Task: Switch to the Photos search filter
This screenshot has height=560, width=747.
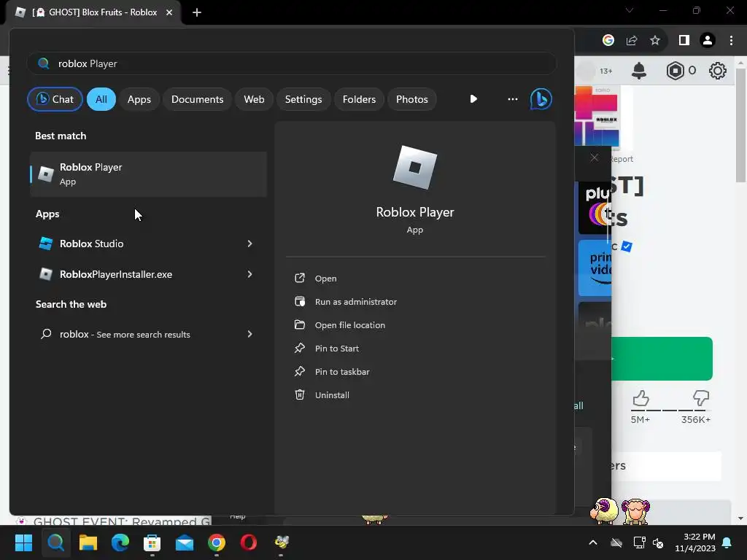Action: pyautogui.click(x=412, y=99)
